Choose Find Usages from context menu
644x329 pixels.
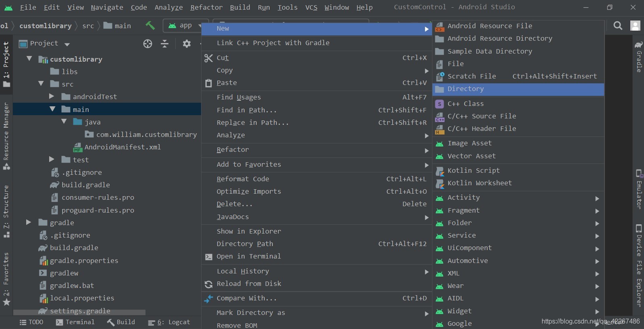point(317,97)
